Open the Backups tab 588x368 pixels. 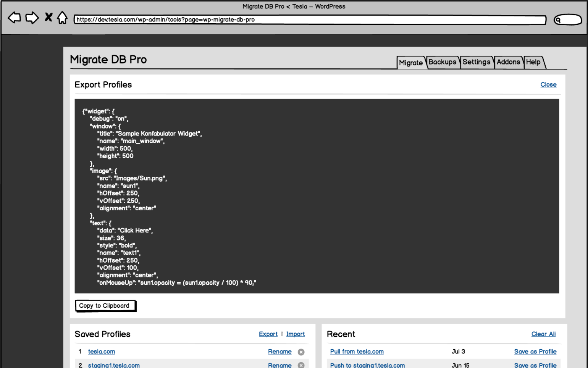(x=443, y=62)
